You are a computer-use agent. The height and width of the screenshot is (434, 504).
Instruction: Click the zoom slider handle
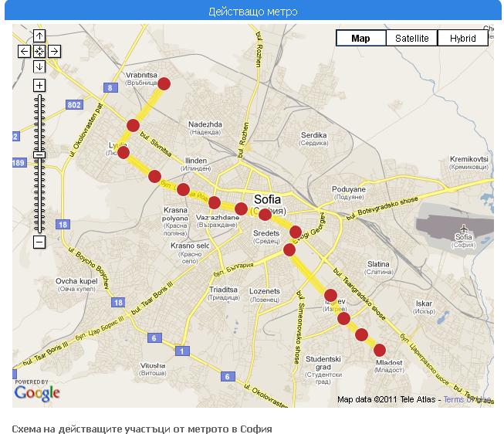39,154
